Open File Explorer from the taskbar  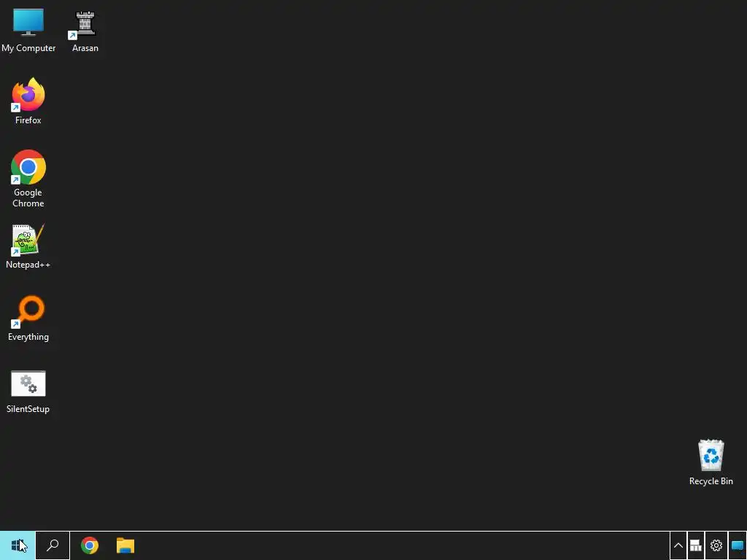[x=125, y=545]
